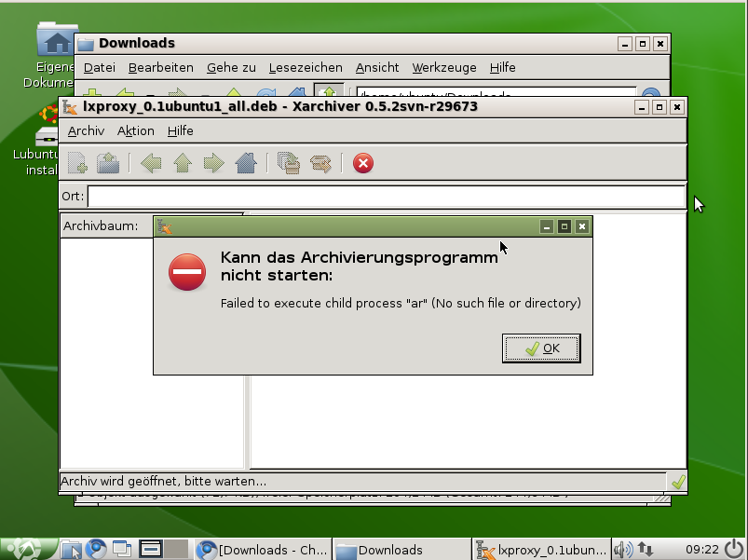
Task: Open the Ansicht menu in Downloads window
Action: click(x=377, y=68)
